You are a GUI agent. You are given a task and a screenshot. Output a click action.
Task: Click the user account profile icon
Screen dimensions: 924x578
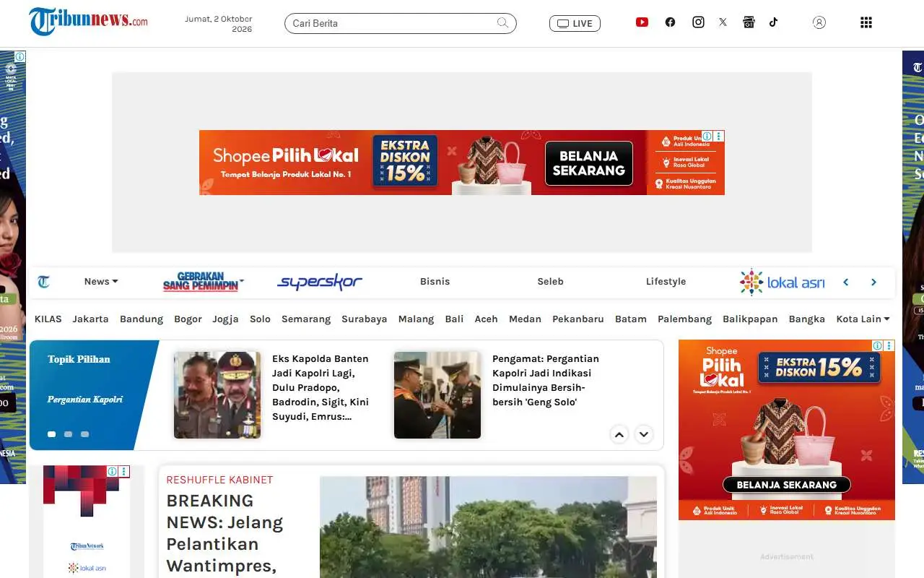819,22
